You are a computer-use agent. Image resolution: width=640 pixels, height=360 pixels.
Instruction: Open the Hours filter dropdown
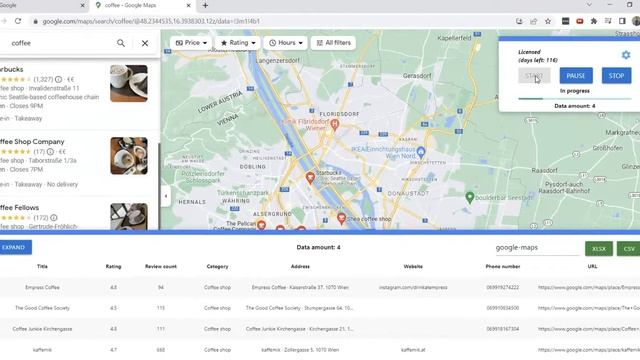[285, 42]
